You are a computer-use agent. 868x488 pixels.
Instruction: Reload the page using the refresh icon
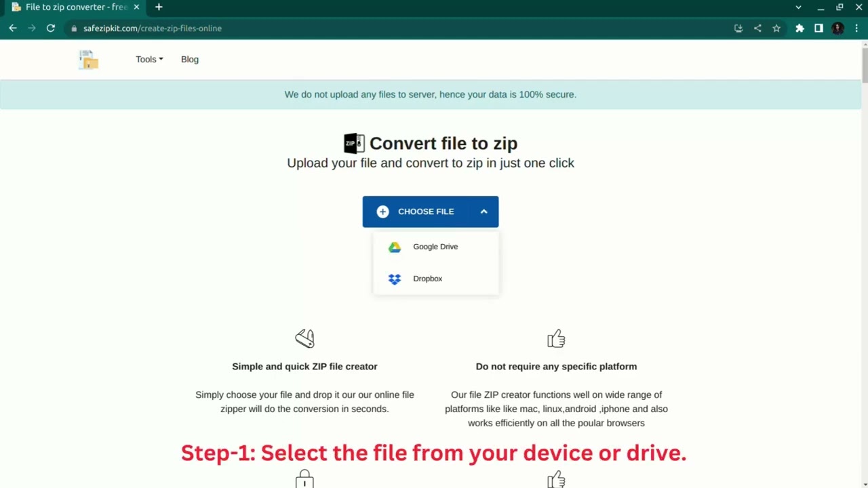click(x=50, y=28)
